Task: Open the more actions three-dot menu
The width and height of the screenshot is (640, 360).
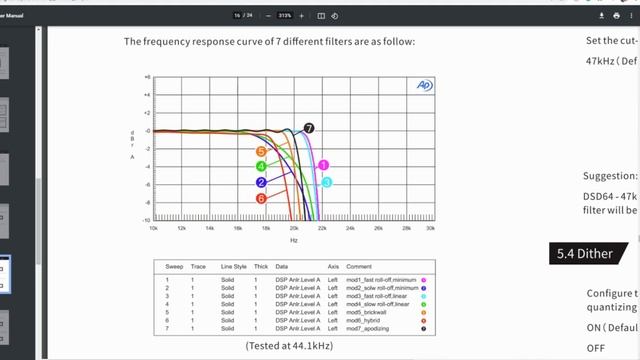Action: 631,16
